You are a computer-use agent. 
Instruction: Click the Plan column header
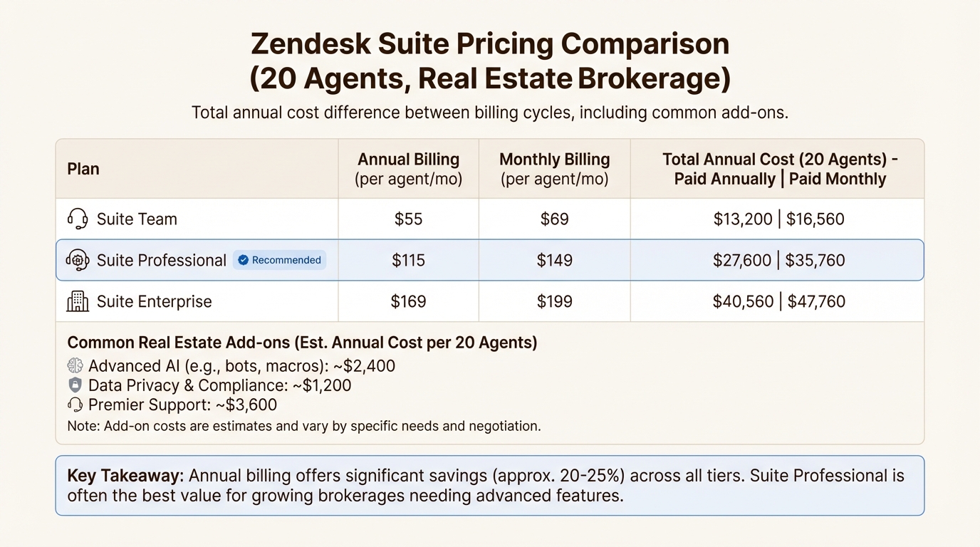click(83, 169)
